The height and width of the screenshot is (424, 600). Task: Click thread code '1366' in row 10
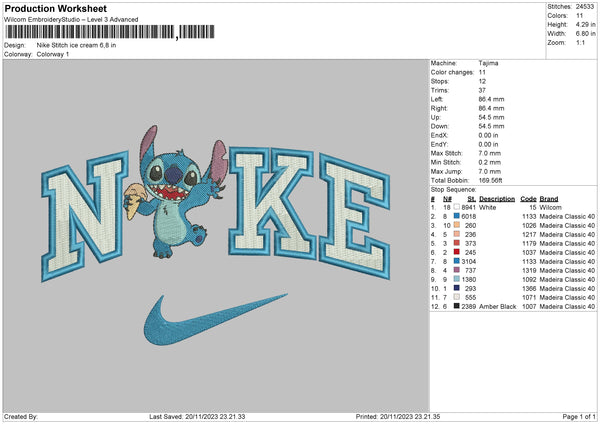pos(529,288)
